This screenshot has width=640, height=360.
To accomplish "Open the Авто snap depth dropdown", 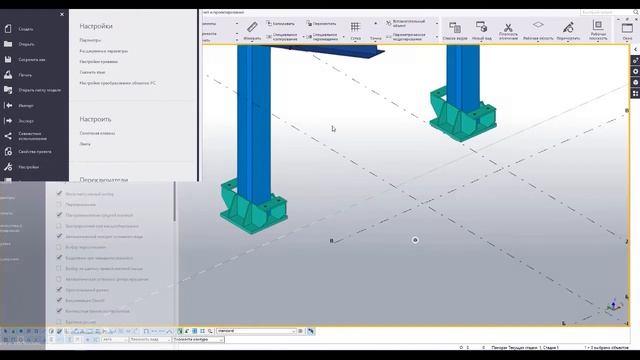I will [x=114, y=340].
